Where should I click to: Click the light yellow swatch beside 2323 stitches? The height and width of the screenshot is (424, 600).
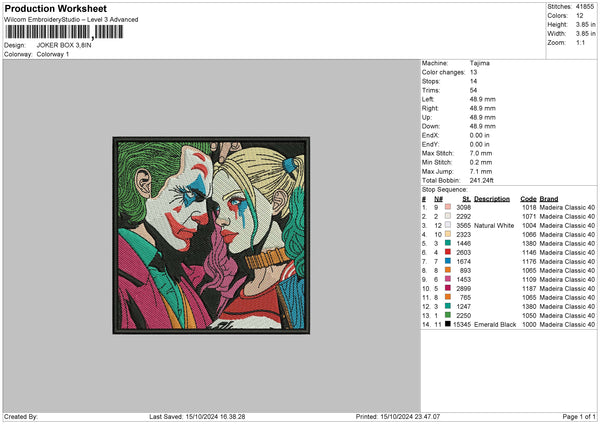click(x=448, y=234)
